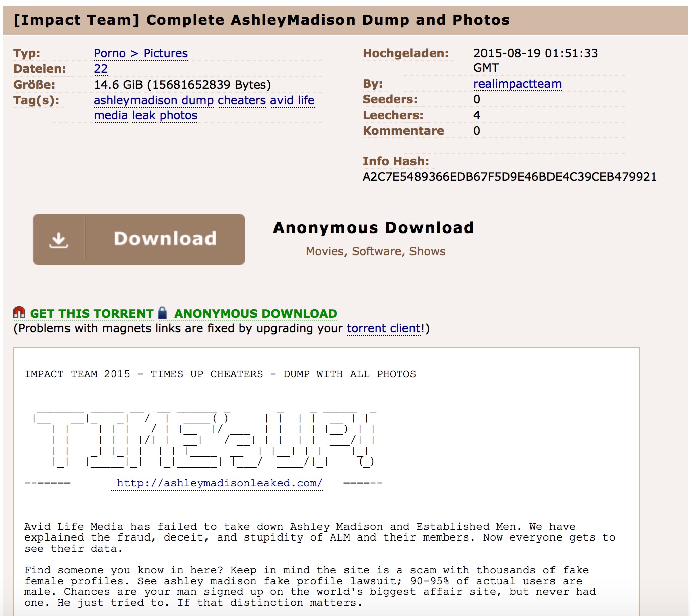Click the Anonymous Download heading
The image size is (690, 616).
point(374,228)
